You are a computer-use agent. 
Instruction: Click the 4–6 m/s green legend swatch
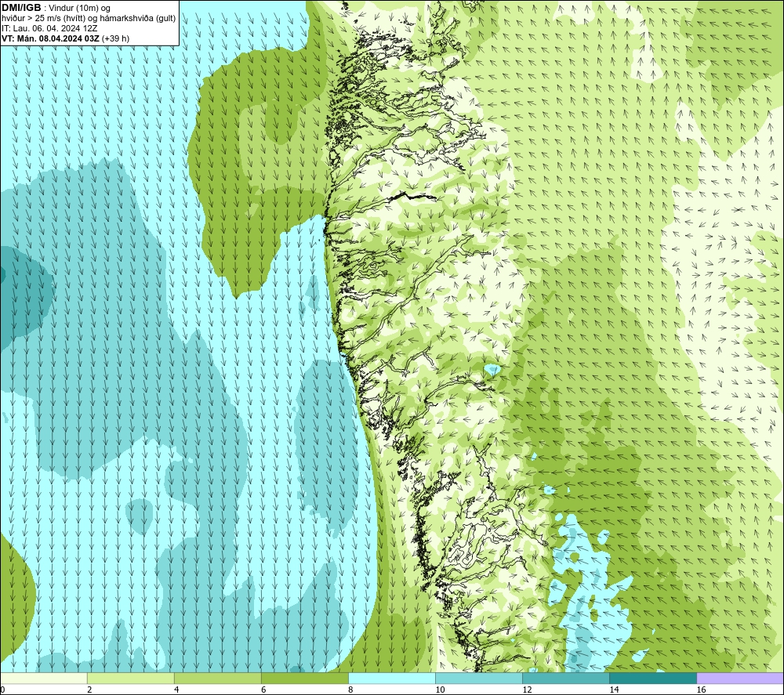pyautogui.click(x=217, y=678)
